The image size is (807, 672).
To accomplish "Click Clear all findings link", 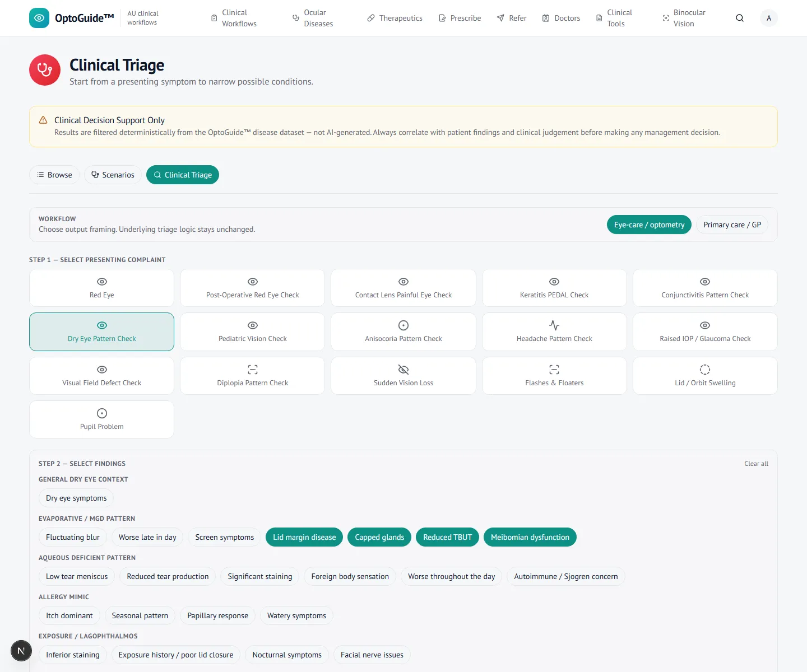I will coord(756,464).
